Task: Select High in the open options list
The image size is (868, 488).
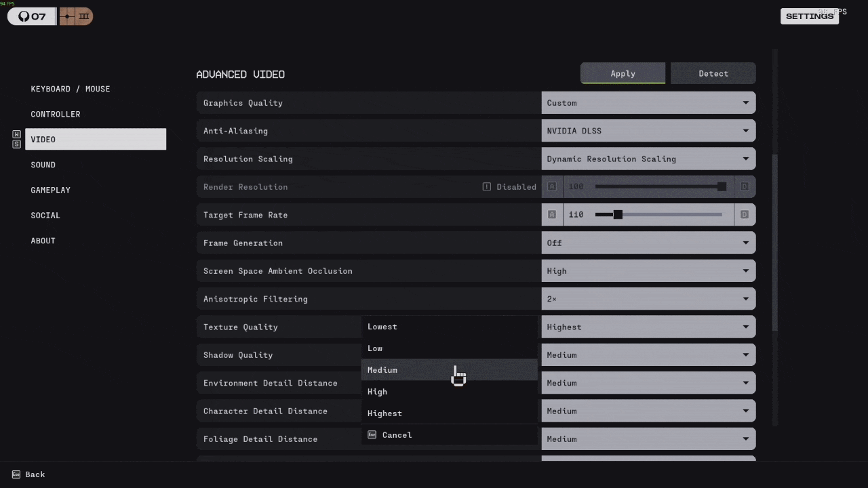Action: click(450, 392)
